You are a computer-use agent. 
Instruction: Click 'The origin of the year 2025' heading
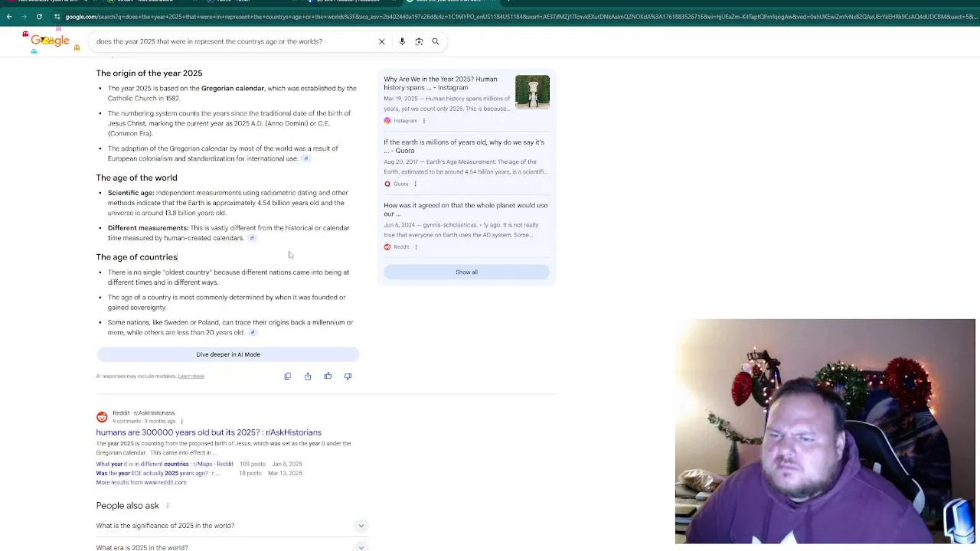(149, 73)
